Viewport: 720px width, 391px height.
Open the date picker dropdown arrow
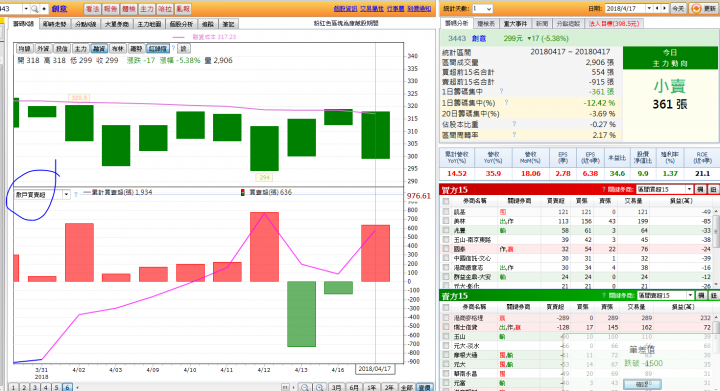click(649, 9)
